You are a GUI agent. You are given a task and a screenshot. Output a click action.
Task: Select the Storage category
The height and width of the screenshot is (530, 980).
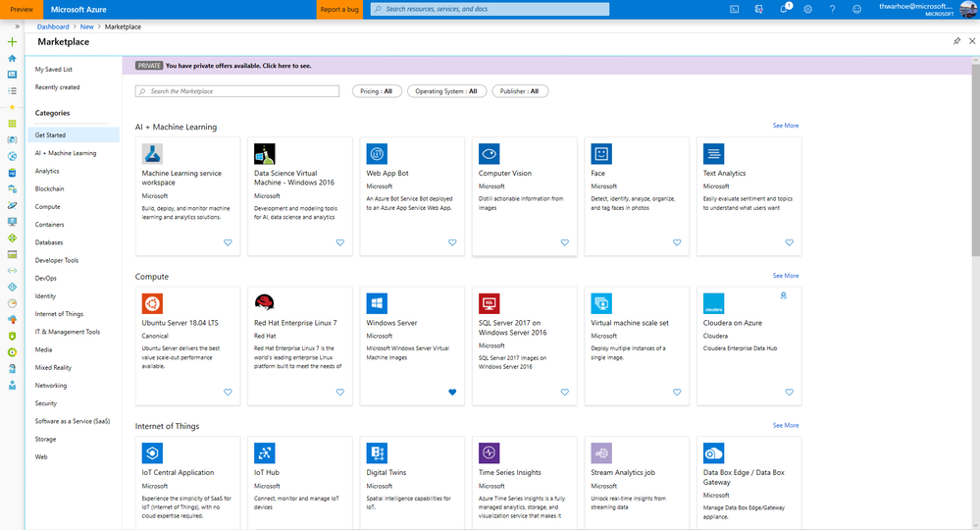(46, 440)
